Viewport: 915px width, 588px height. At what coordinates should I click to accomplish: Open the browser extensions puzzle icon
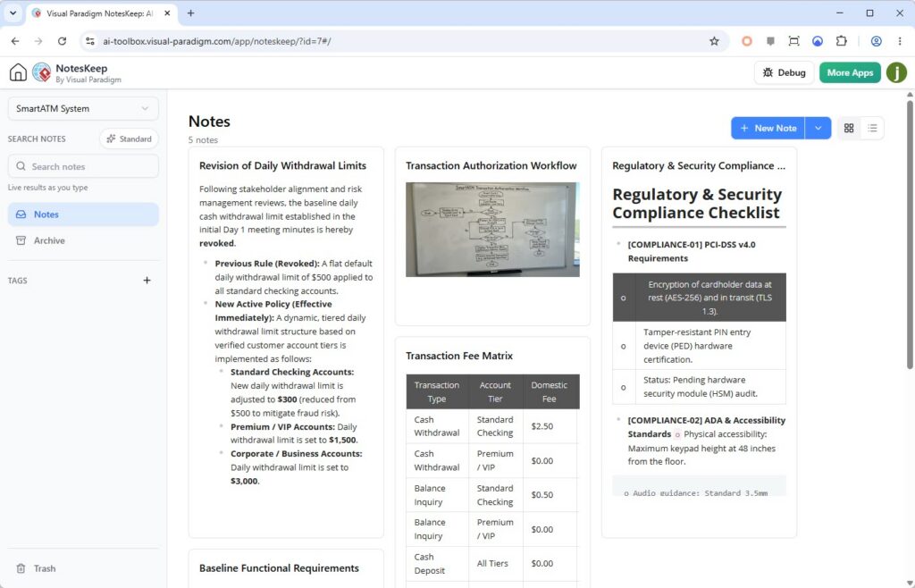tap(841, 41)
